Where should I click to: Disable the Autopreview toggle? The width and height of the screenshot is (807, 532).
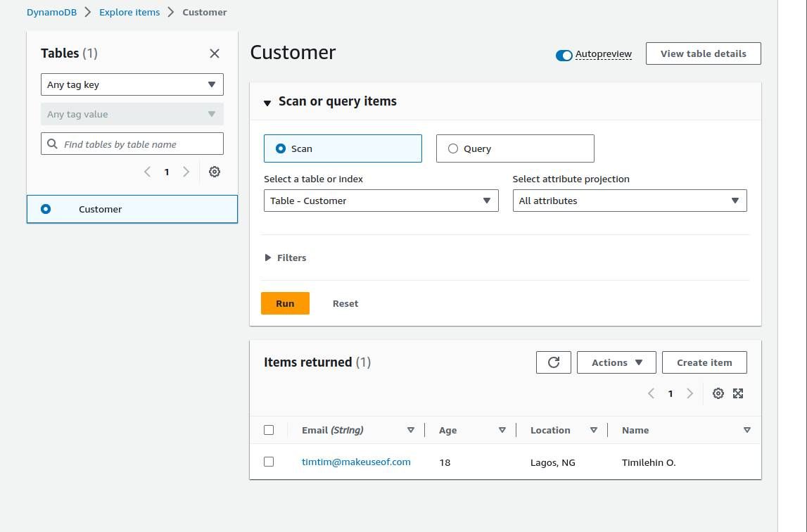[564, 54]
